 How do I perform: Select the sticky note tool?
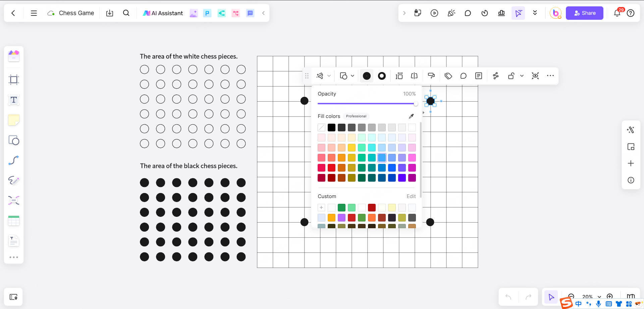[x=14, y=120]
